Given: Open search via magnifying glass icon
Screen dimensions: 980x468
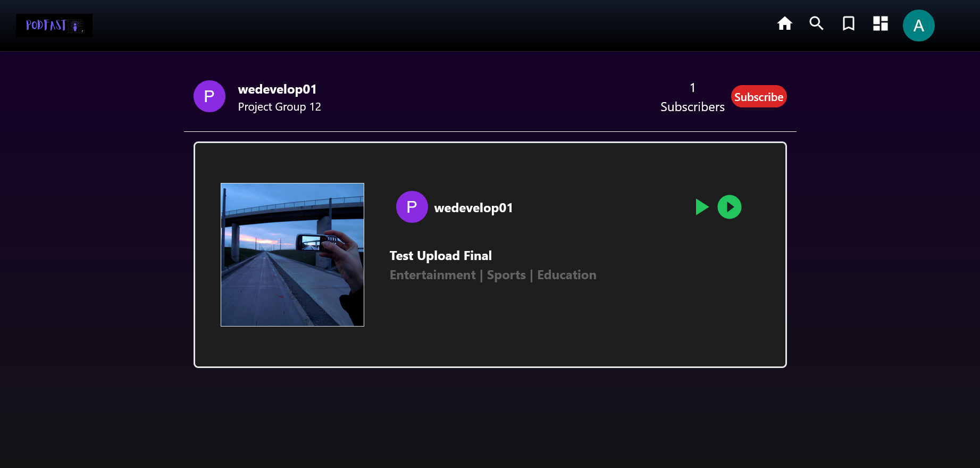Looking at the screenshot, I should pos(816,23).
